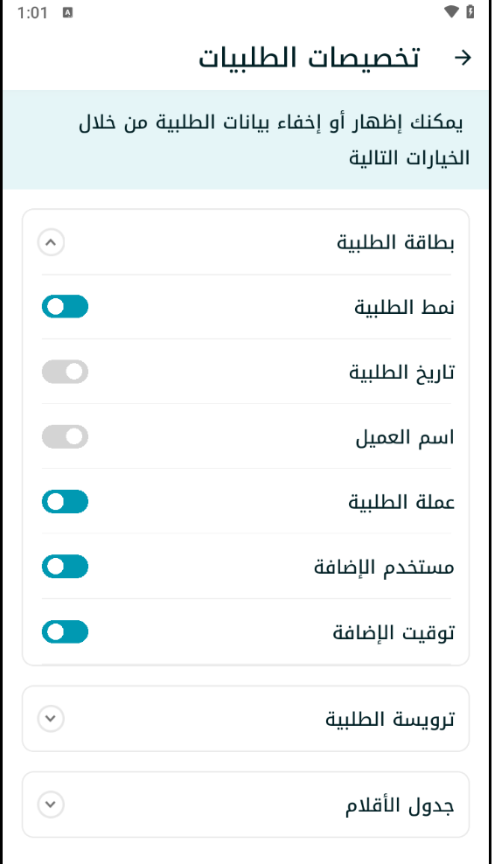Toggle the توقيت الإضافة switch
The height and width of the screenshot is (864, 492).
pyautogui.click(x=65, y=632)
